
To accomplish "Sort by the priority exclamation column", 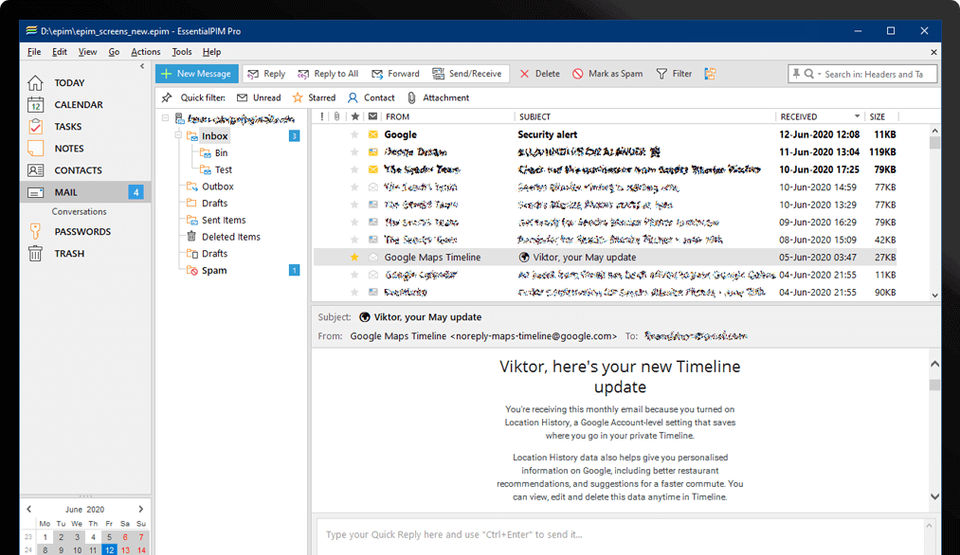I will tap(322, 116).
